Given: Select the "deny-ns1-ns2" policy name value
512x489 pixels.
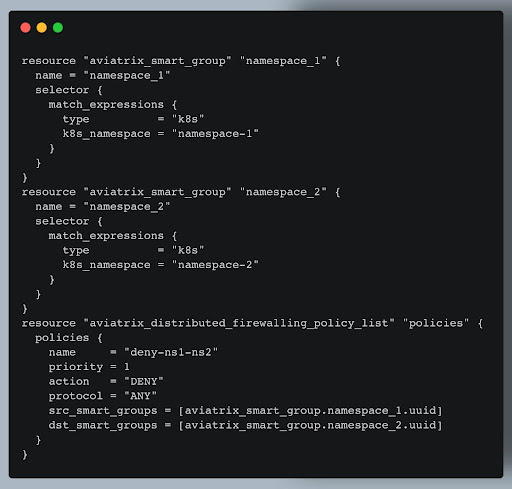Looking at the screenshot, I should tap(171, 352).
